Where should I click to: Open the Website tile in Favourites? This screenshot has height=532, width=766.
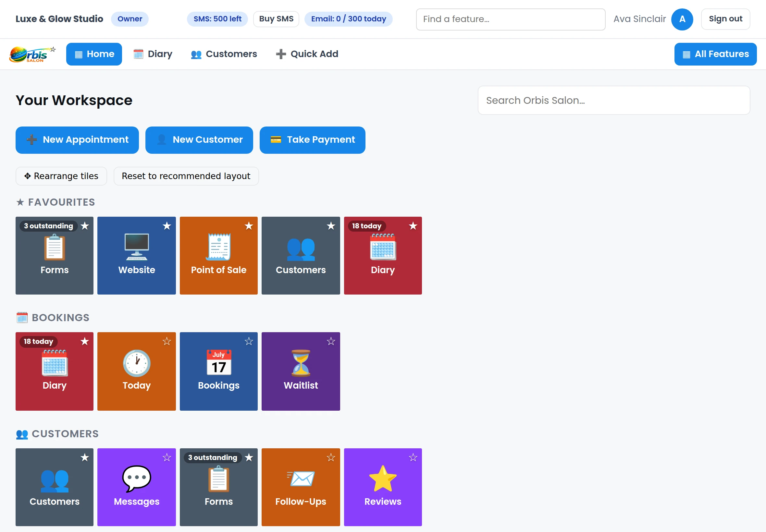[x=136, y=255]
